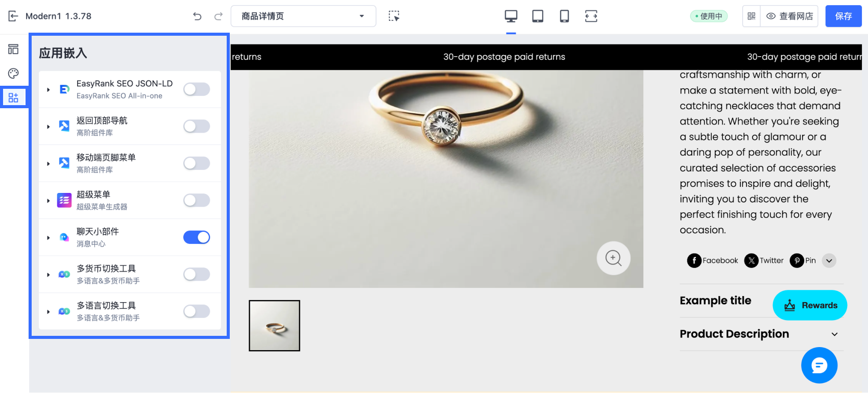Switch to desktop preview mode

[x=511, y=16]
